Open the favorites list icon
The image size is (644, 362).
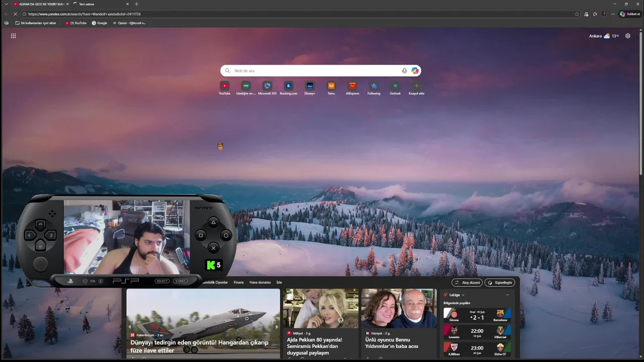[x=595, y=14]
